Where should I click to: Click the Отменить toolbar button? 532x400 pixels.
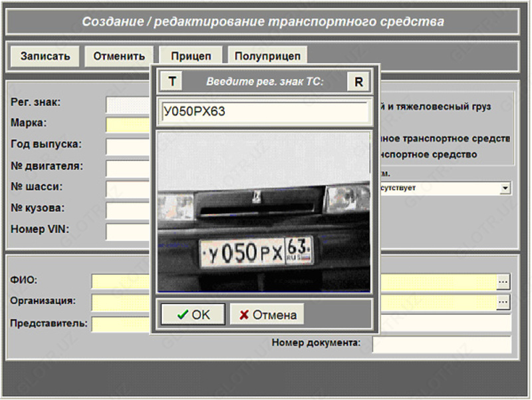tap(119, 56)
